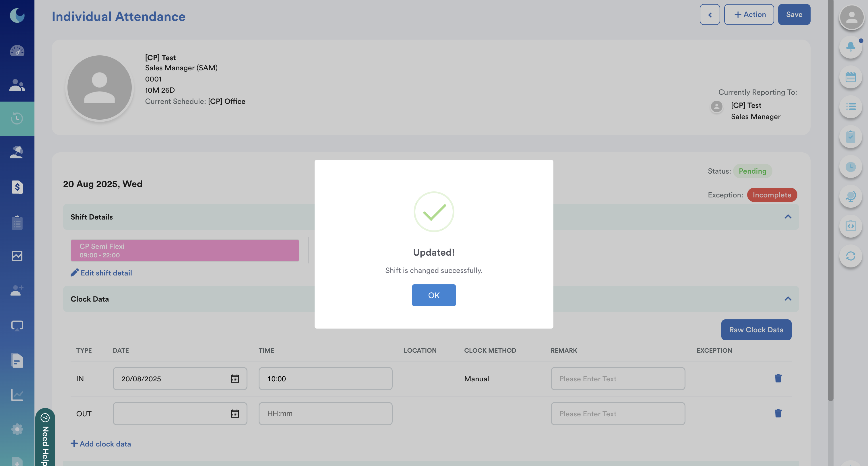
Task: Select the CP Semi Flexi pink shift block
Action: point(185,250)
